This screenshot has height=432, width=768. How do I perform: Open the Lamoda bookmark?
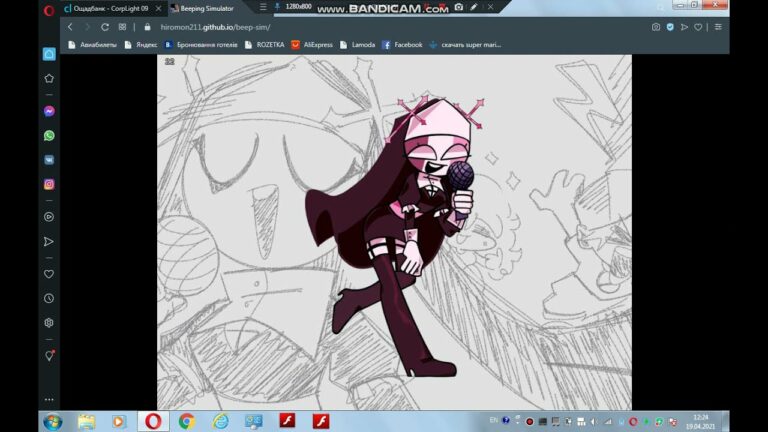[x=358, y=45]
